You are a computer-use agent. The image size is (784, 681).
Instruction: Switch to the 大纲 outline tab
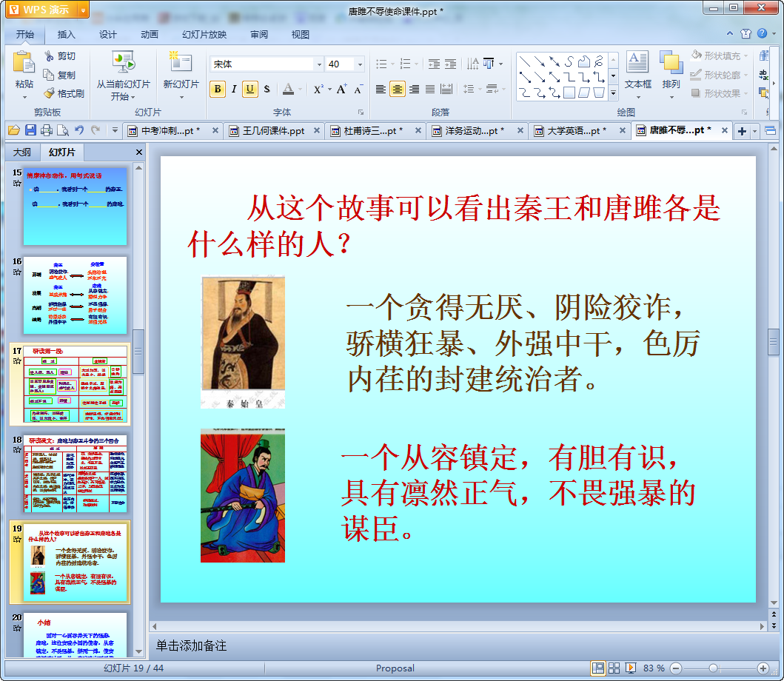pos(22,152)
